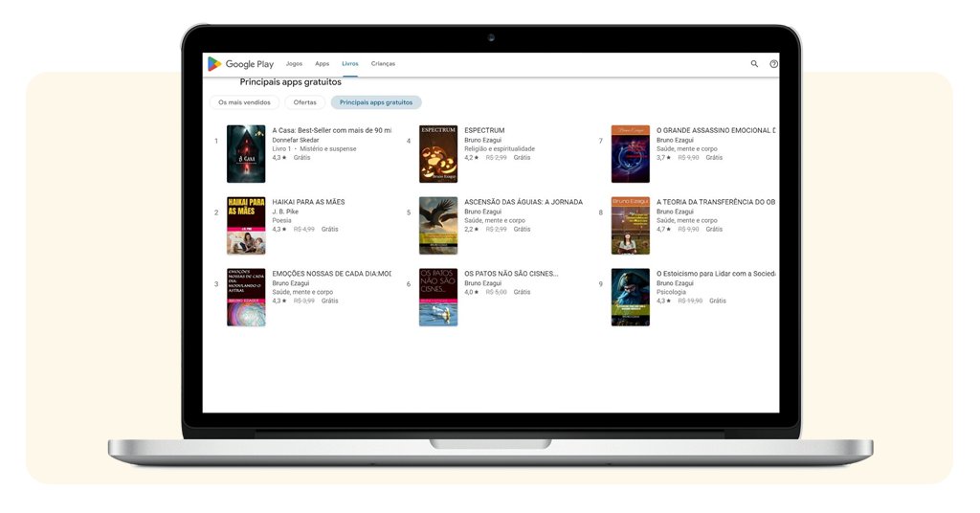Select the Livros tab
This screenshot has height=513, width=980.
click(350, 64)
